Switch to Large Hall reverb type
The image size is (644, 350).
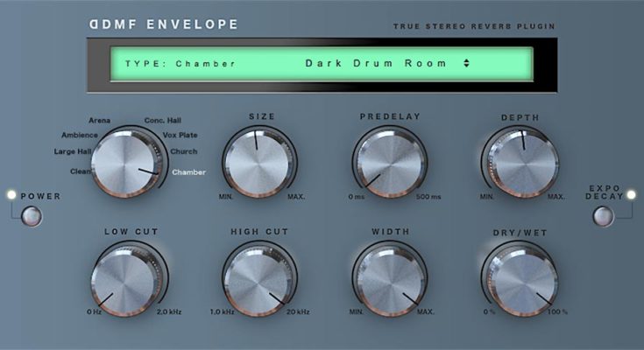point(72,151)
